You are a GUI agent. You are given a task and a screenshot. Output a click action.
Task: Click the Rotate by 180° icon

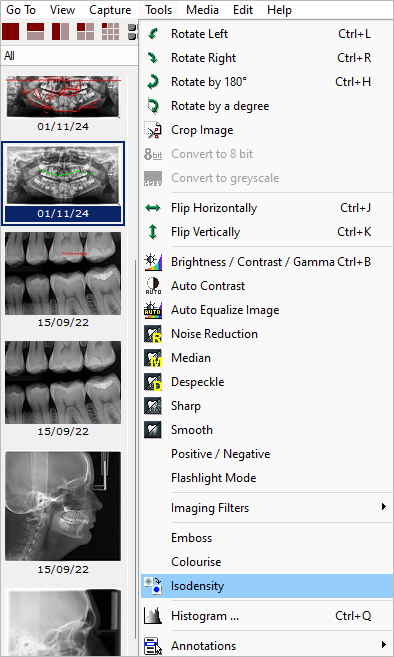coord(153,82)
